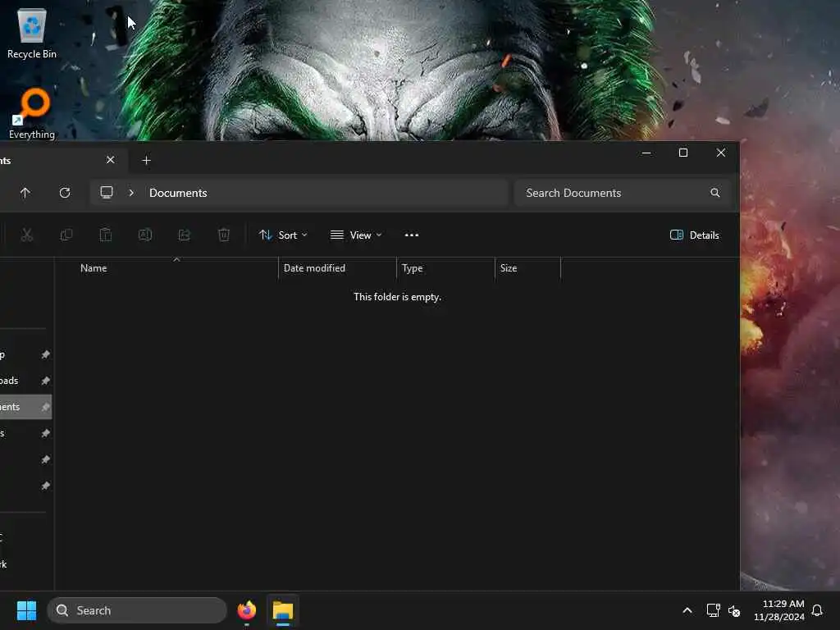This screenshot has height=630, width=840.
Task: Expand the chevron before Documents in address bar
Action: point(131,193)
